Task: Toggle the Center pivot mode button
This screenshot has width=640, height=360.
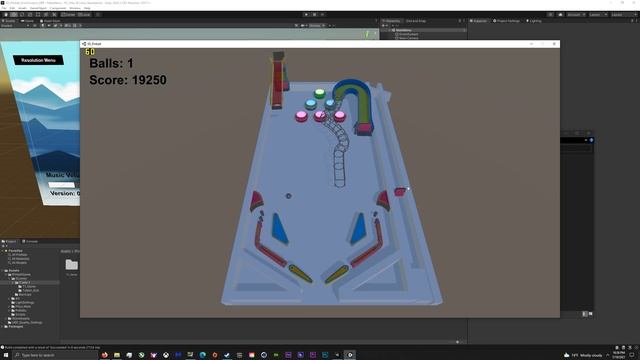Action: coord(69,15)
